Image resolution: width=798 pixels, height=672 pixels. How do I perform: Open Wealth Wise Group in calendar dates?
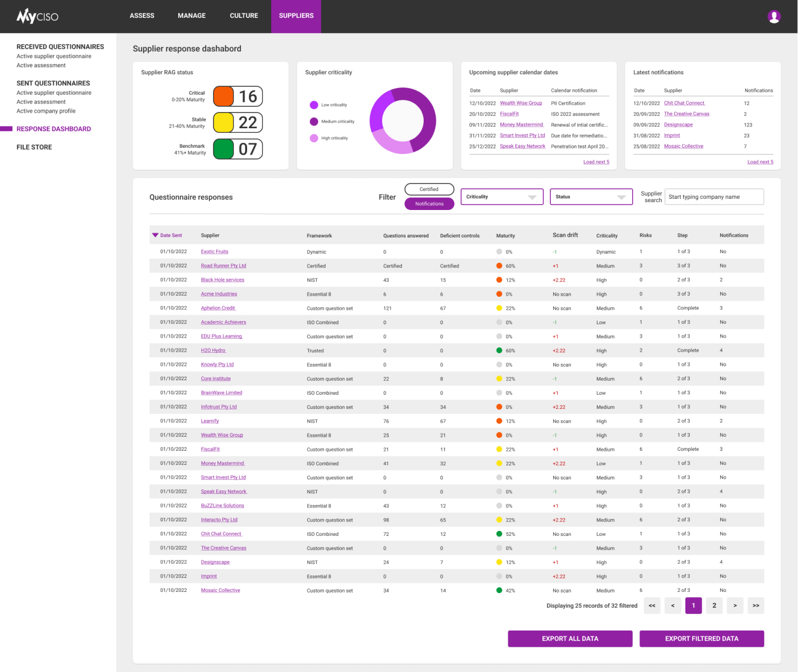[521, 103]
